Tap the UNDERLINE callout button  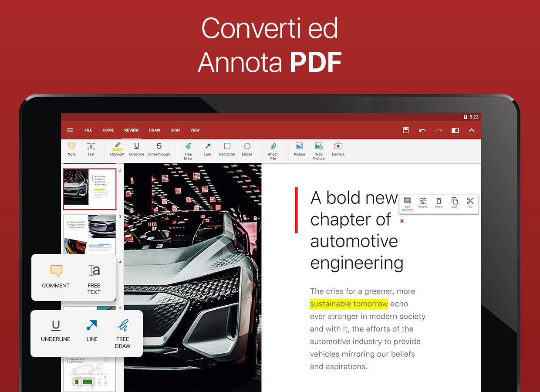56,331
